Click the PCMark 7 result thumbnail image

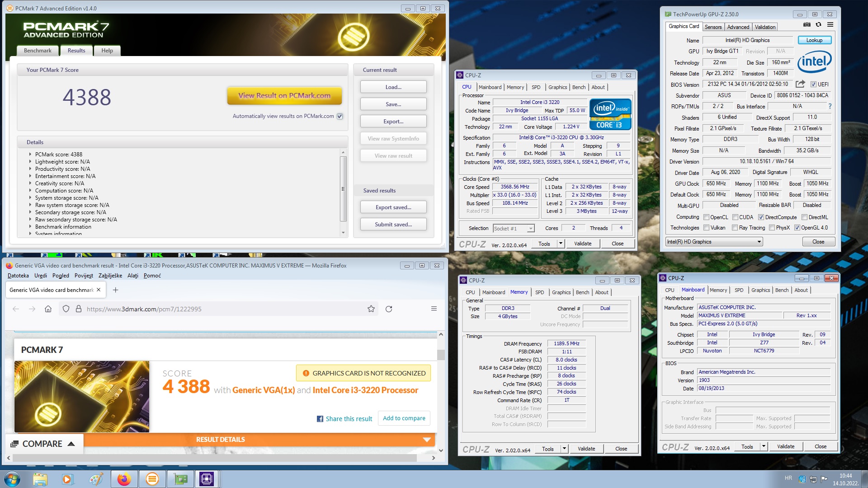82,396
